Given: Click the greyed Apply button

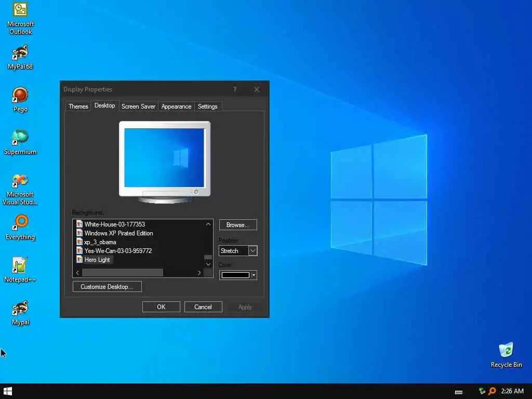Looking at the screenshot, I should 245,307.
